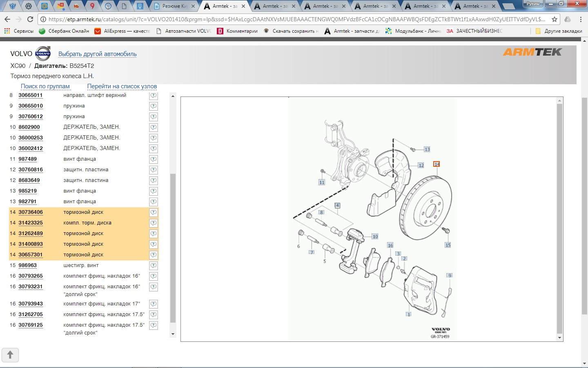Open info icon for part 30760816

[154, 170]
